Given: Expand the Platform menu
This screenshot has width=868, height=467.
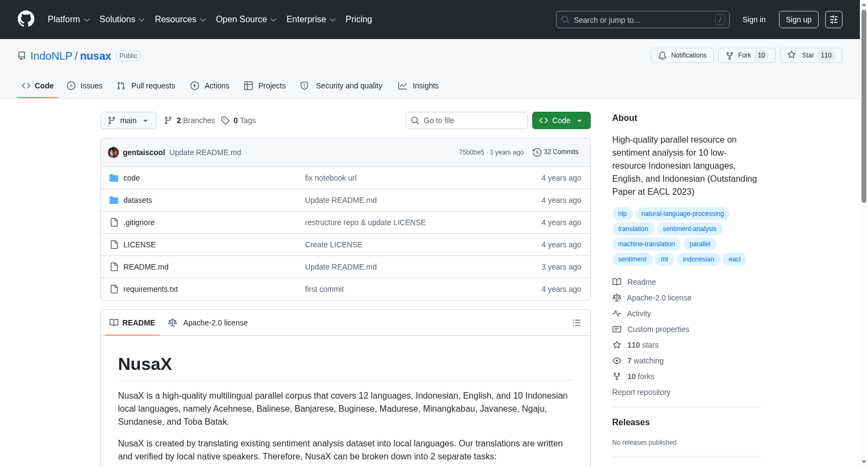Looking at the screenshot, I should pyautogui.click(x=68, y=20).
